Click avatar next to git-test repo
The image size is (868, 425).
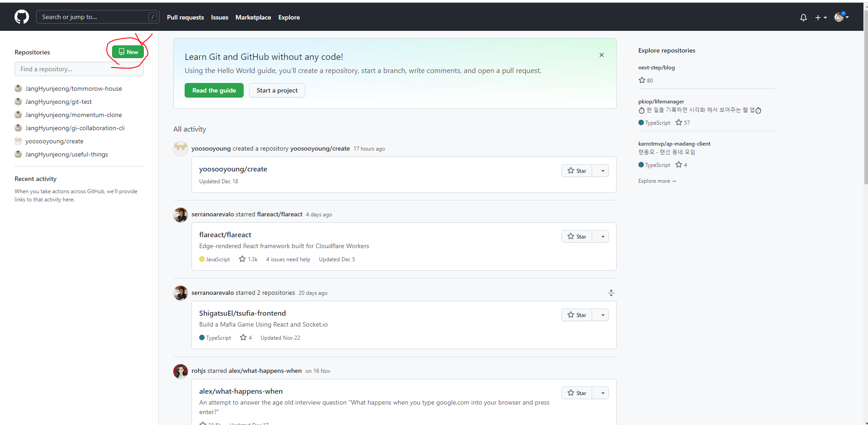[18, 102]
